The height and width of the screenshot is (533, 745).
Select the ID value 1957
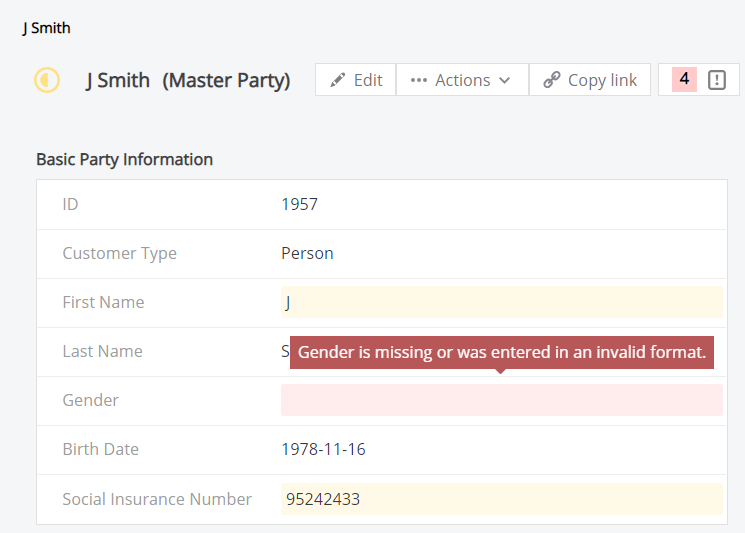(299, 204)
